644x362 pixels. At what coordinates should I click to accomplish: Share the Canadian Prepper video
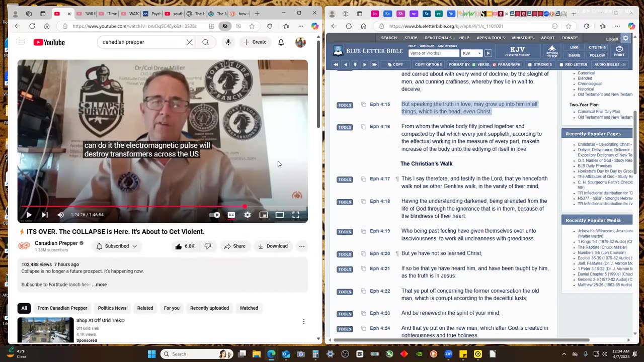tap(235, 246)
